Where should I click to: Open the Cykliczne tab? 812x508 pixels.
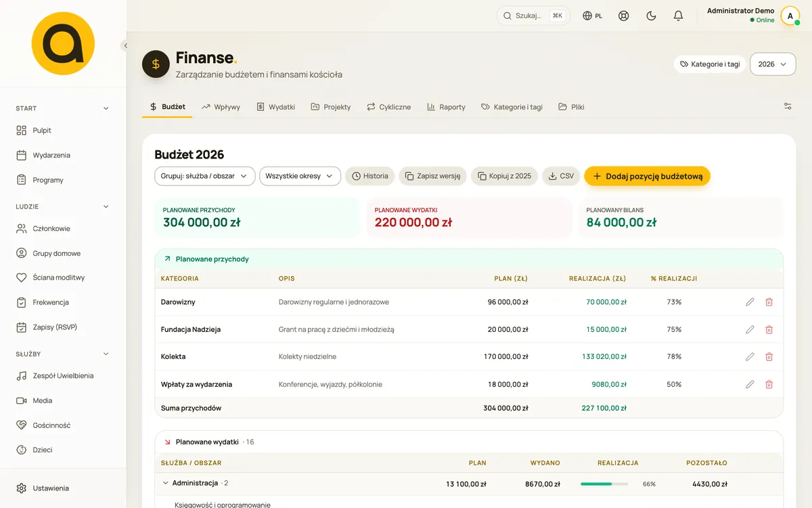[x=389, y=107]
